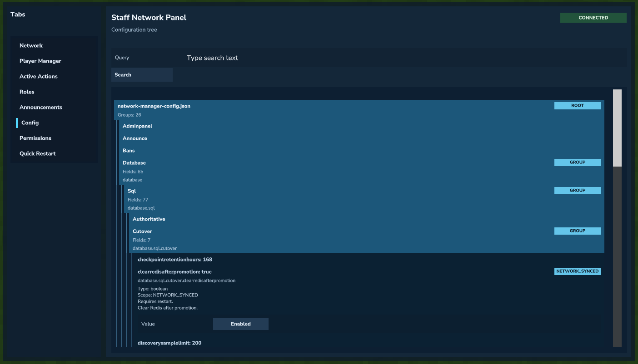Collapse the Sql group
This screenshot has height=364, width=638.
[x=132, y=191]
